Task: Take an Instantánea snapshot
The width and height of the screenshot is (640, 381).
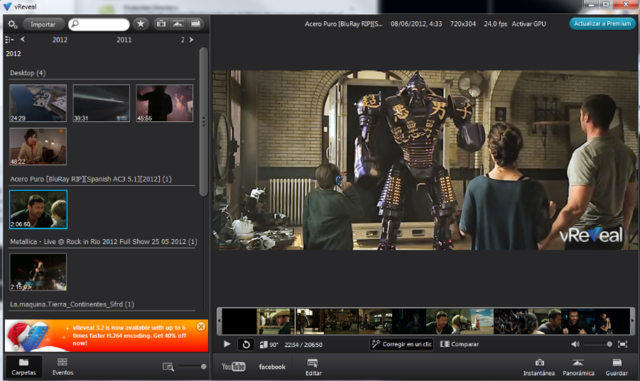Action: [539, 368]
